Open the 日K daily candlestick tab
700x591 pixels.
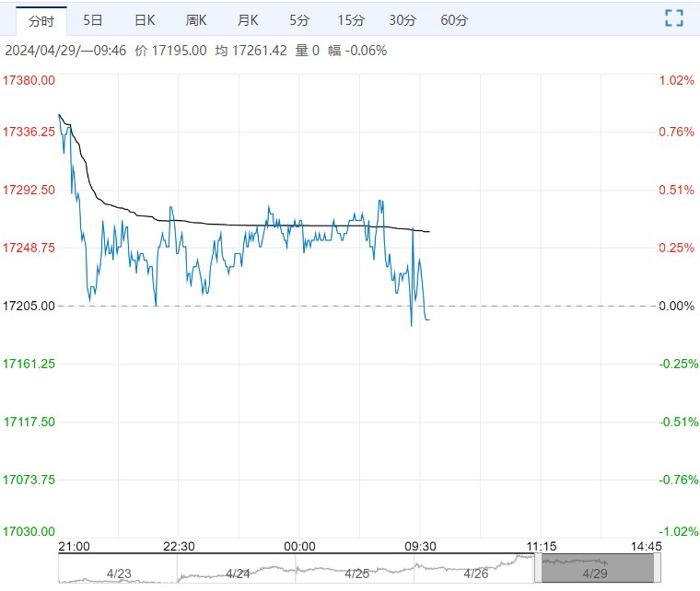(145, 19)
